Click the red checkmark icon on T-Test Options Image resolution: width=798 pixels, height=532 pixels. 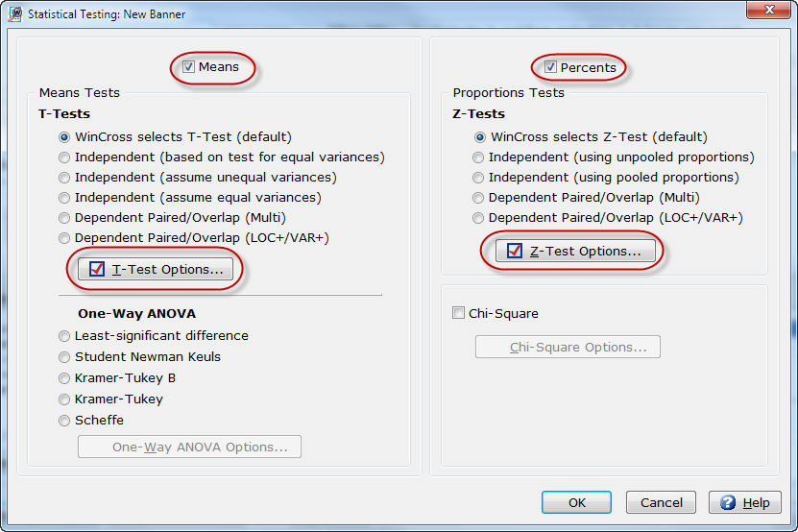pos(97,269)
